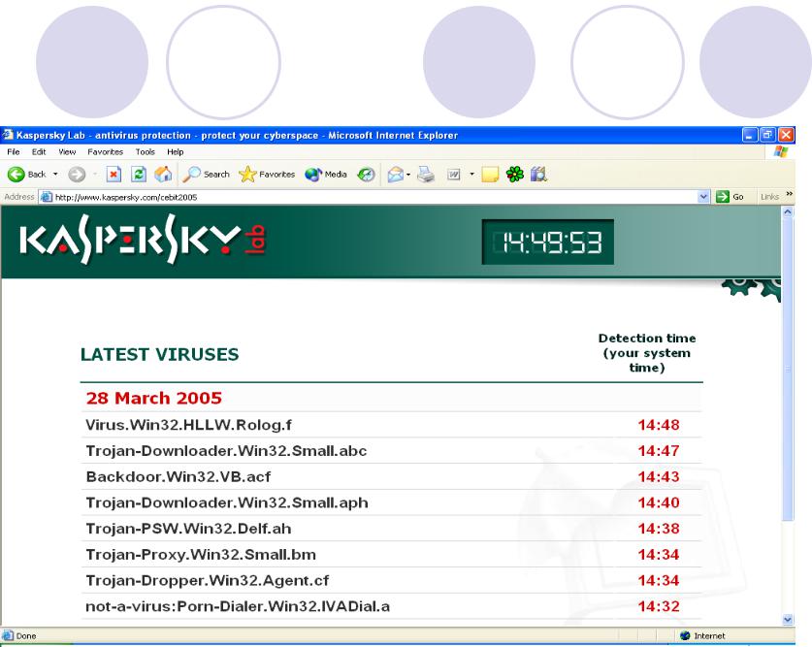Open the Favorites menu
Screen dimensions: 812x647
pyautogui.click(x=105, y=151)
